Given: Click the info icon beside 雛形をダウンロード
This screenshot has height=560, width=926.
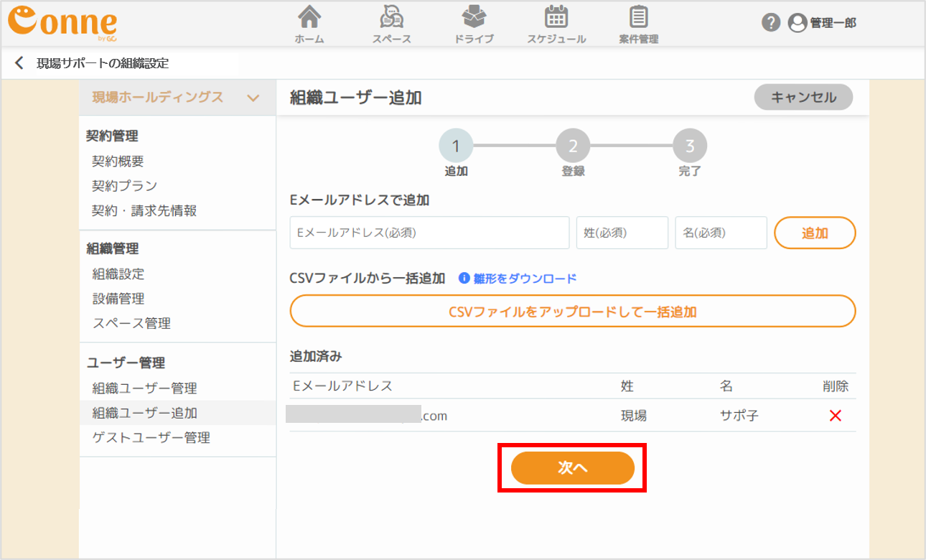Looking at the screenshot, I should pyautogui.click(x=464, y=279).
